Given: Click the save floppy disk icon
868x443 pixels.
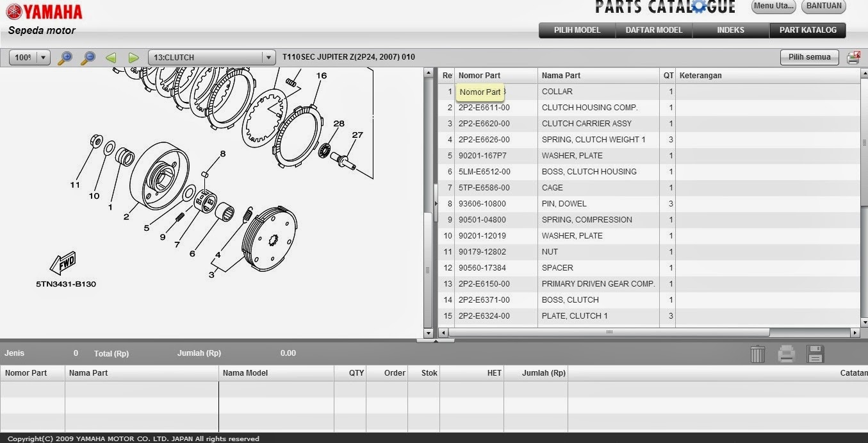Looking at the screenshot, I should (x=815, y=354).
